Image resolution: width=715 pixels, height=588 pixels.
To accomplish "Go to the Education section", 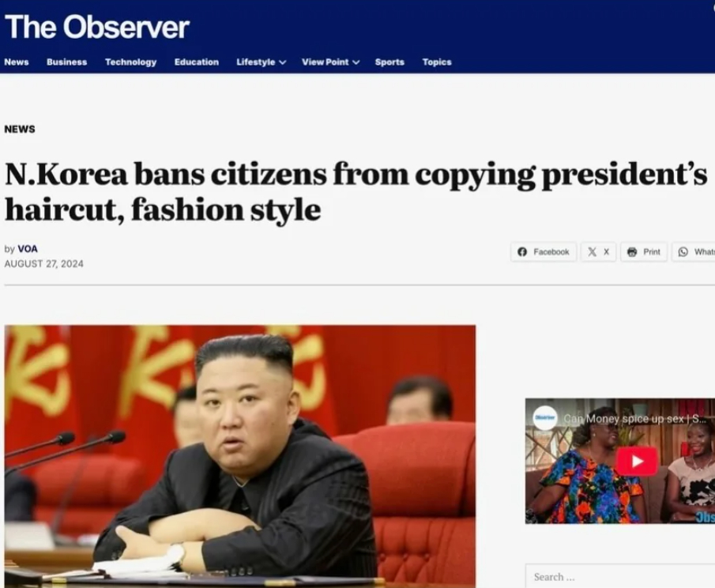I will [x=197, y=62].
